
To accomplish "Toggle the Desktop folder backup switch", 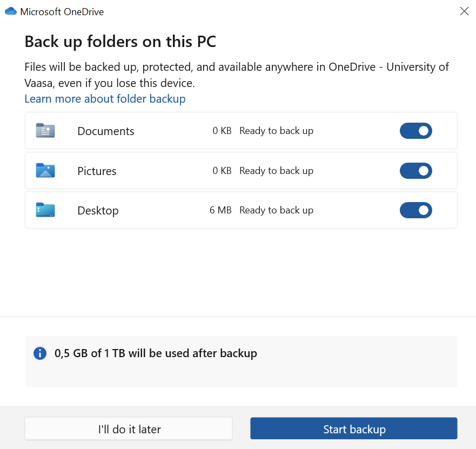I will pos(415,210).
